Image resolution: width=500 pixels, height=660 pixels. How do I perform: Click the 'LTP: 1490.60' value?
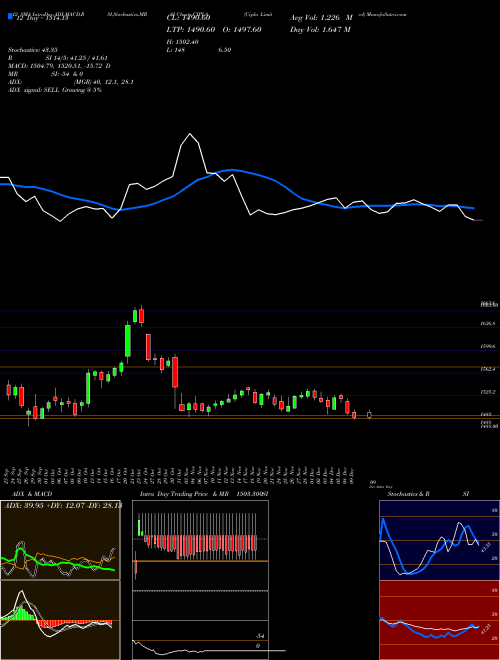pyautogui.click(x=191, y=29)
